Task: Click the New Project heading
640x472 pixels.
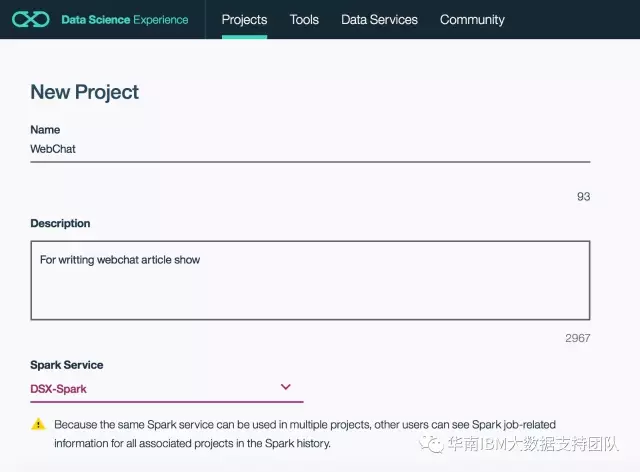Action: click(84, 92)
